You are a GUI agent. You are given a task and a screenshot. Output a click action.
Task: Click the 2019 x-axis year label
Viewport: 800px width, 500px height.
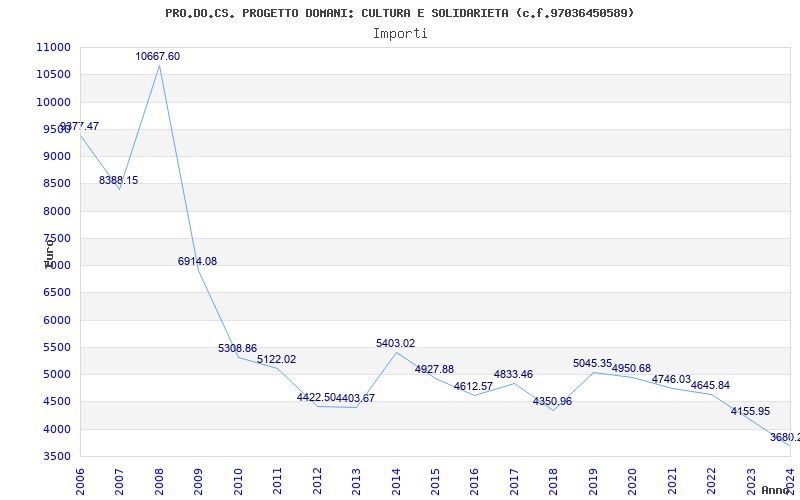pyautogui.click(x=593, y=481)
